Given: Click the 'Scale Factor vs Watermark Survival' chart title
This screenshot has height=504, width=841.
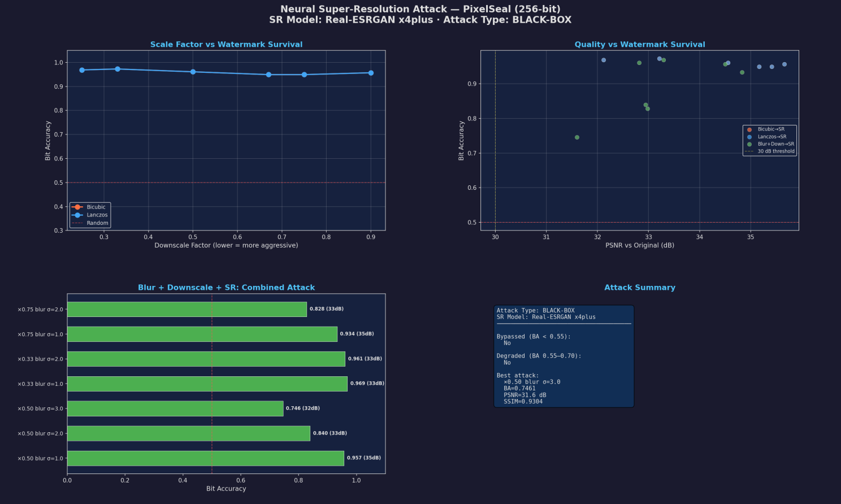Looking at the screenshot, I should coord(226,45).
